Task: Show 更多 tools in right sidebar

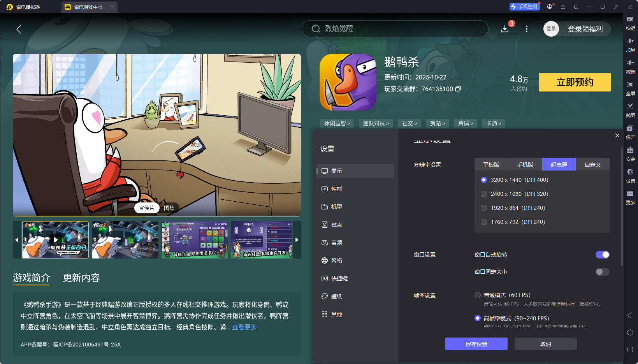Action: tap(630, 197)
